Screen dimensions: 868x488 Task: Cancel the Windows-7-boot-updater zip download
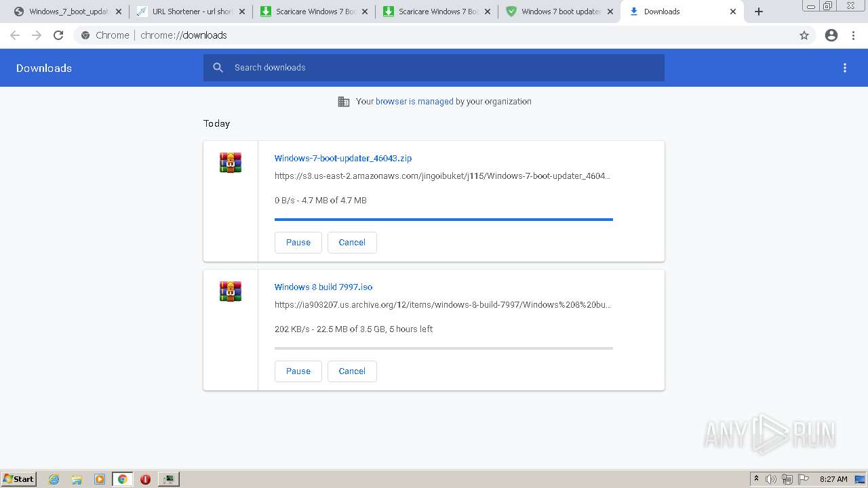[352, 243]
